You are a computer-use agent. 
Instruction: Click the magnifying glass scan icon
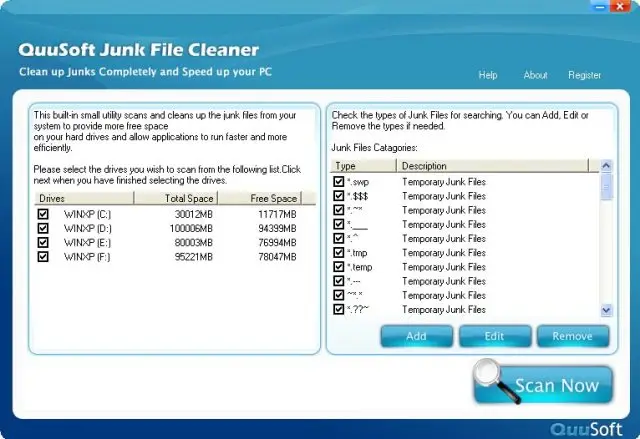point(495,380)
